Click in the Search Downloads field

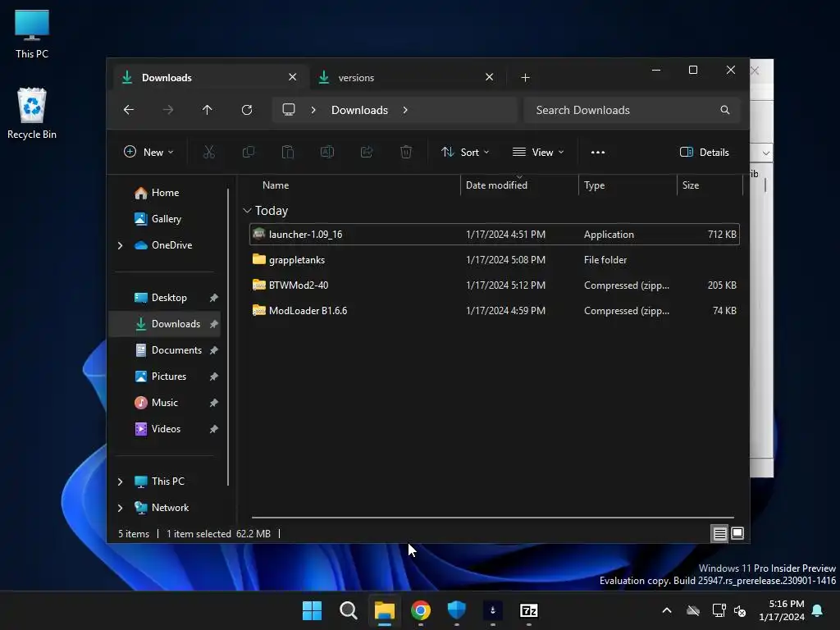(632, 110)
